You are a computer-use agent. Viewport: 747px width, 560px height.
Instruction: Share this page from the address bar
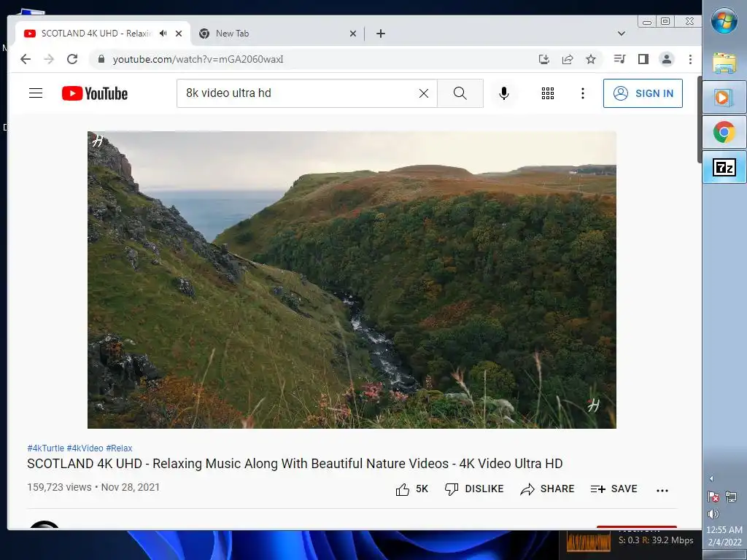(x=568, y=59)
